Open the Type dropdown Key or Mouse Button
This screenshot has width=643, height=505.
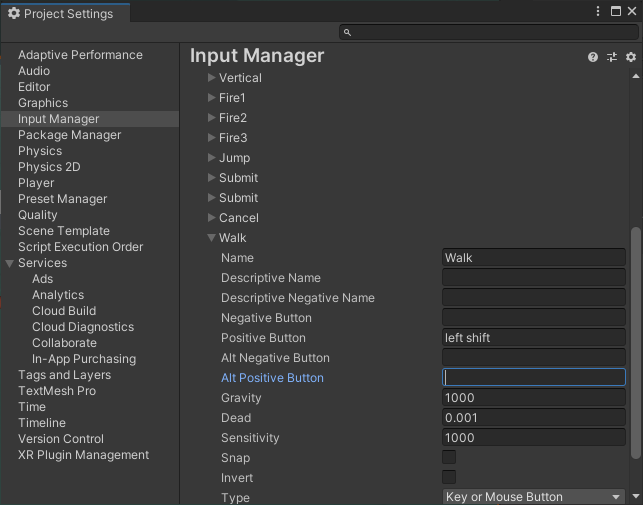534,497
